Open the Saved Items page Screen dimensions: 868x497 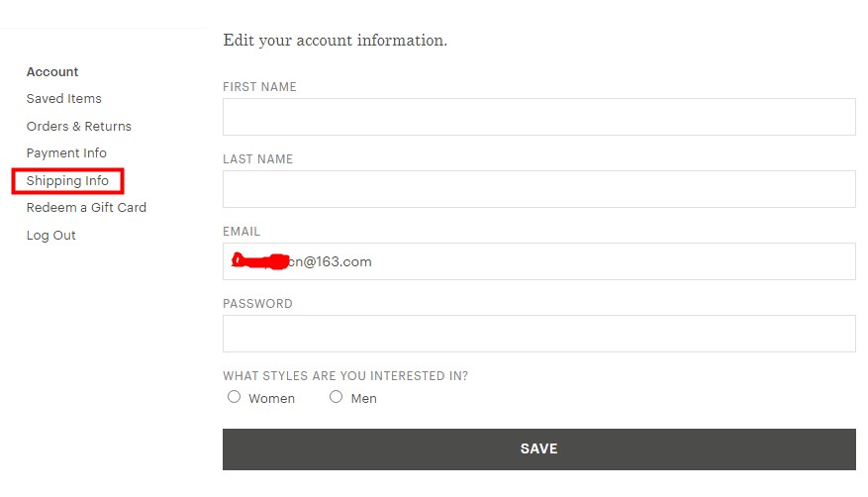pyautogui.click(x=64, y=99)
